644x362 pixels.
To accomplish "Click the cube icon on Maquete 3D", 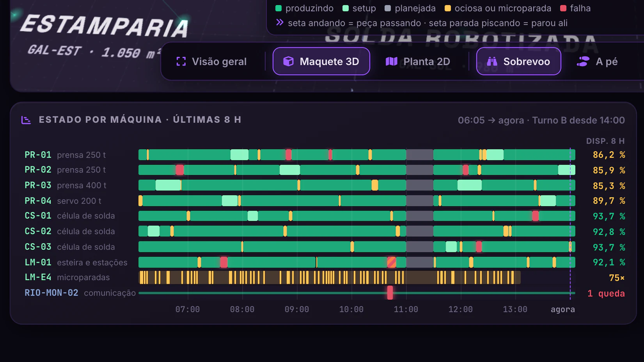I will [288, 62].
